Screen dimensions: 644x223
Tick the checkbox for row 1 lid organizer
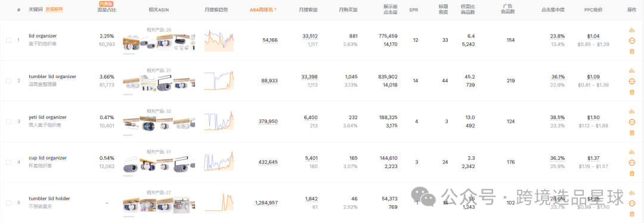point(8,40)
